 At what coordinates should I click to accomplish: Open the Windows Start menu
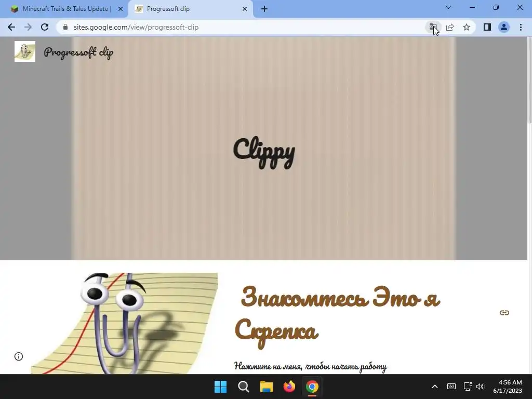coord(220,387)
